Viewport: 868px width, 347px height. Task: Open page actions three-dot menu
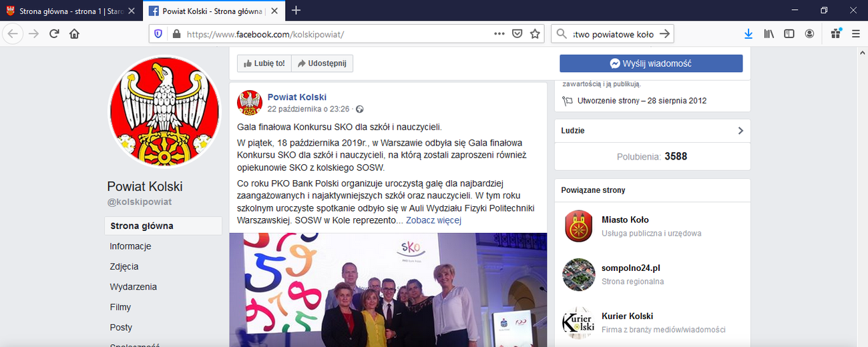499,33
